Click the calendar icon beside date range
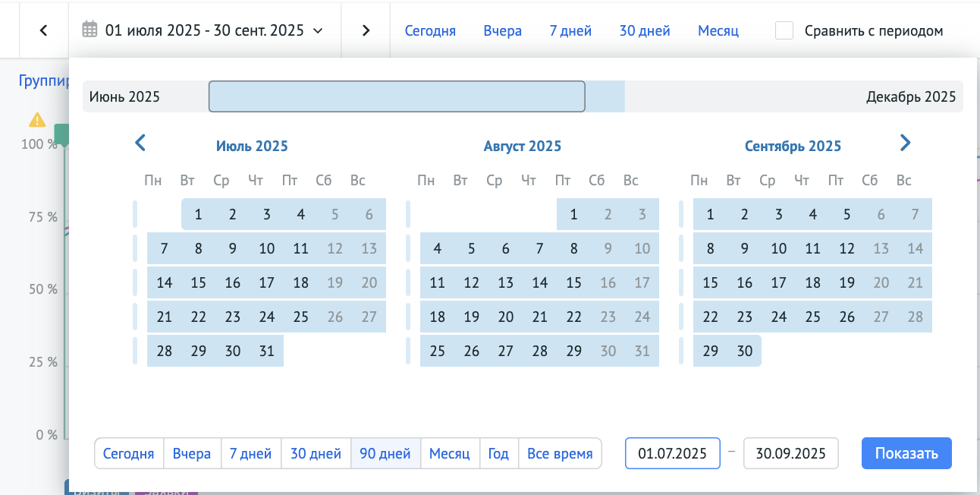980x495 pixels. click(90, 30)
